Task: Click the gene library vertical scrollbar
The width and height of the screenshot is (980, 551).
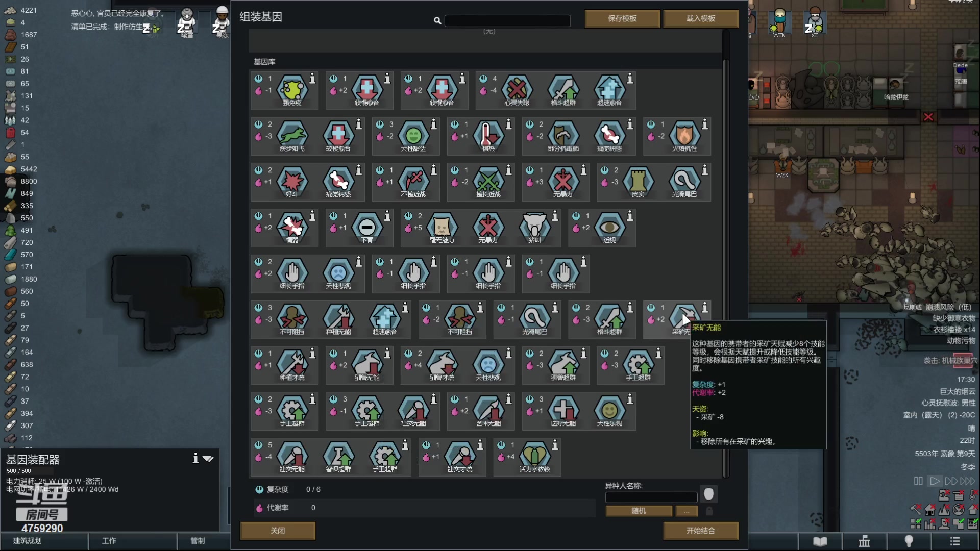Action: click(x=726, y=268)
